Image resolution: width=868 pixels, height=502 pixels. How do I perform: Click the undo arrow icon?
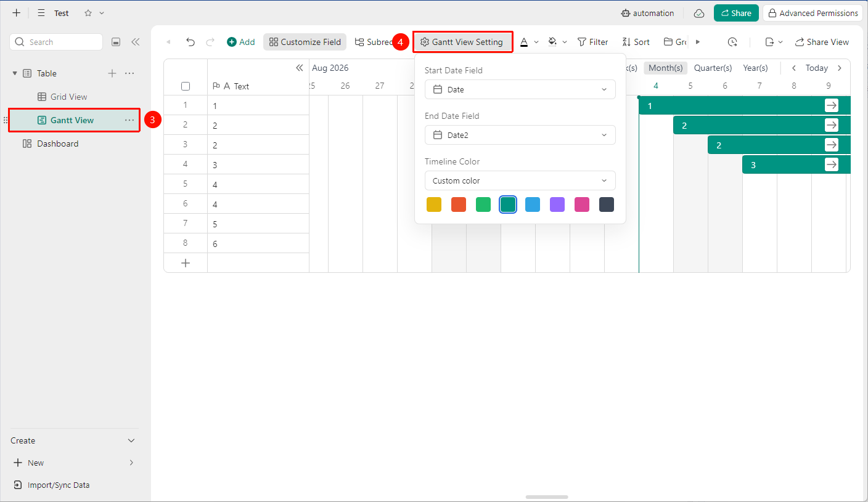[x=190, y=42]
